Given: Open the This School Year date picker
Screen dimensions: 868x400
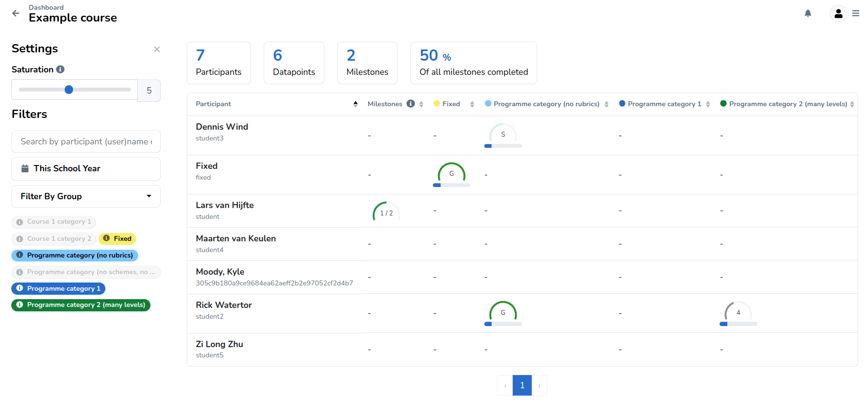Looking at the screenshot, I should point(86,168).
